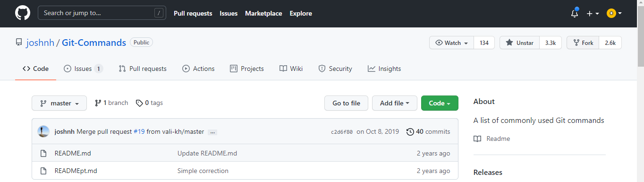Click the 2 years ago text for READMEpt.md
The height and width of the screenshot is (182, 644).
click(x=433, y=171)
